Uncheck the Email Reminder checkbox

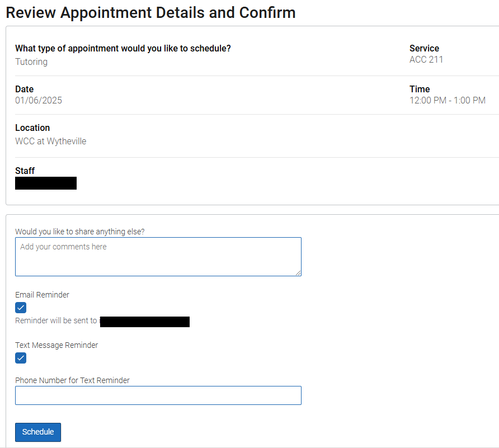(21, 308)
